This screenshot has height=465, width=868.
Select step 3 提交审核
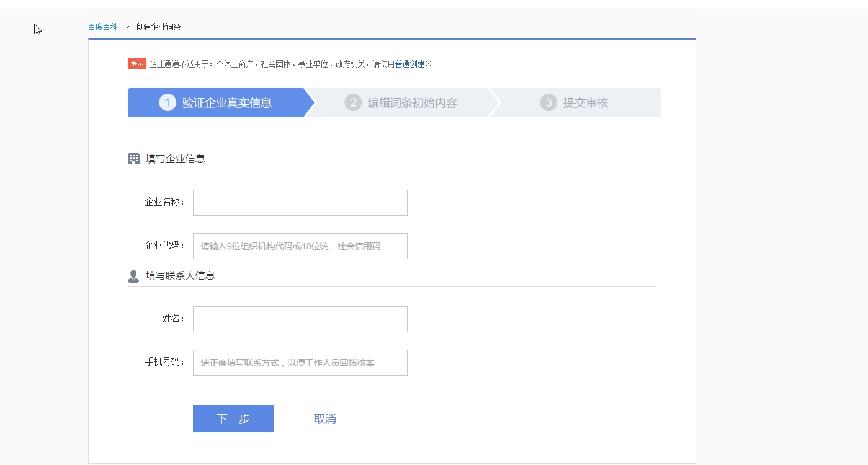tap(577, 103)
